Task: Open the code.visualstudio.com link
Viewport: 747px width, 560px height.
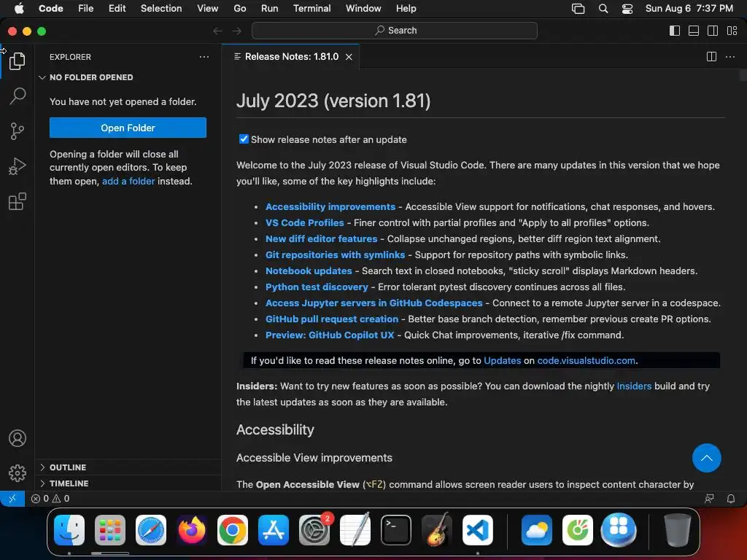Action: click(x=586, y=360)
